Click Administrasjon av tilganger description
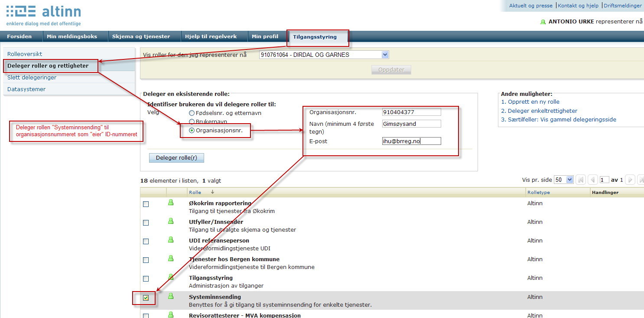 (226, 285)
